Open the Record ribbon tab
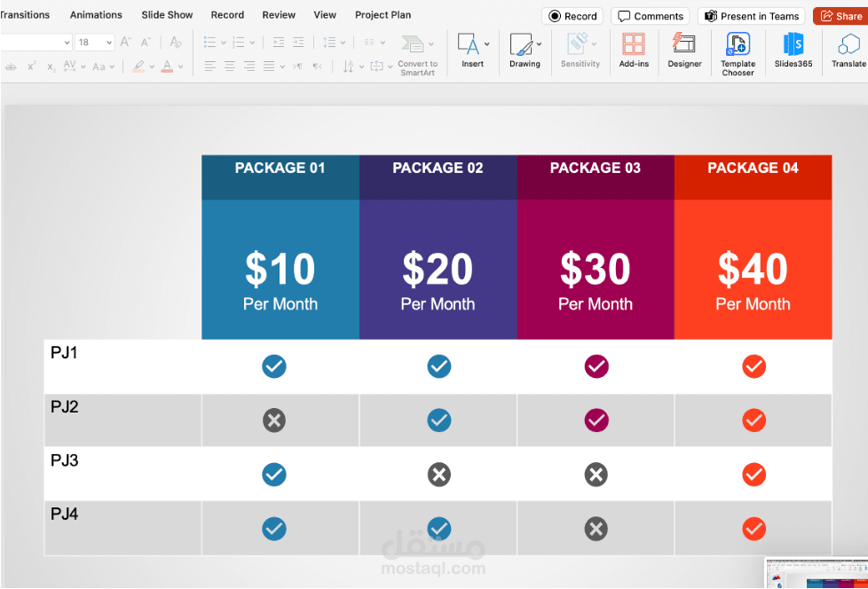Image resolution: width=868 pixels, height=589 pixels. pyautogui.click(x=227, y=15)
